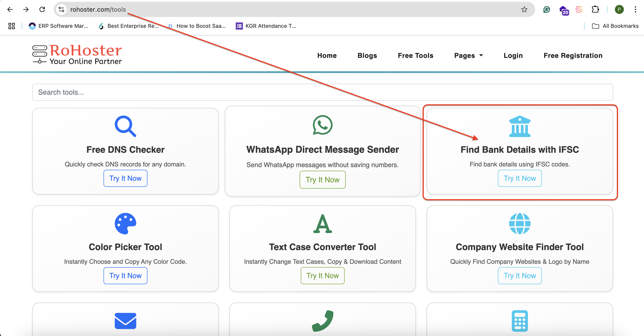Click the RoHoster logo
The height and width of the screenshot is (336, 644).
click(77, 55)
